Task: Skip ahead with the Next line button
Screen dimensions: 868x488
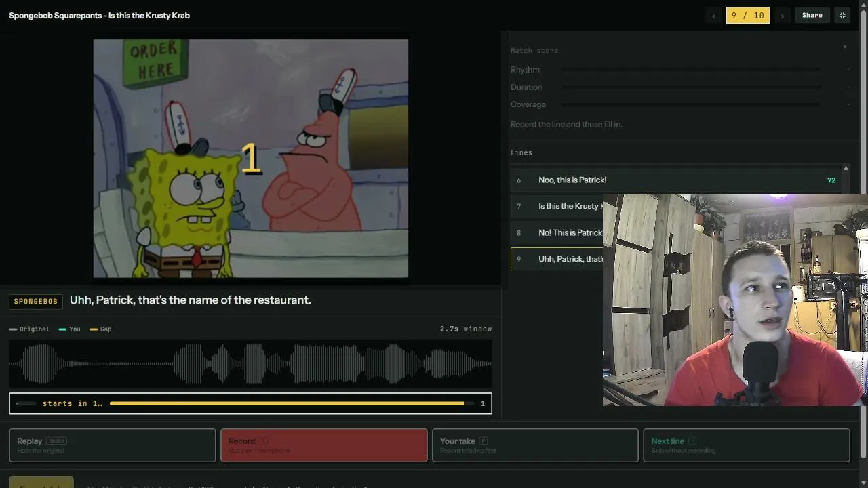Action: (747, 445)
